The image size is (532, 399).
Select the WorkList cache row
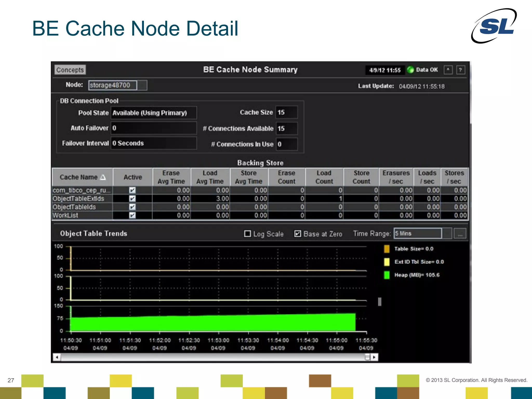click(x=260, y=215)
